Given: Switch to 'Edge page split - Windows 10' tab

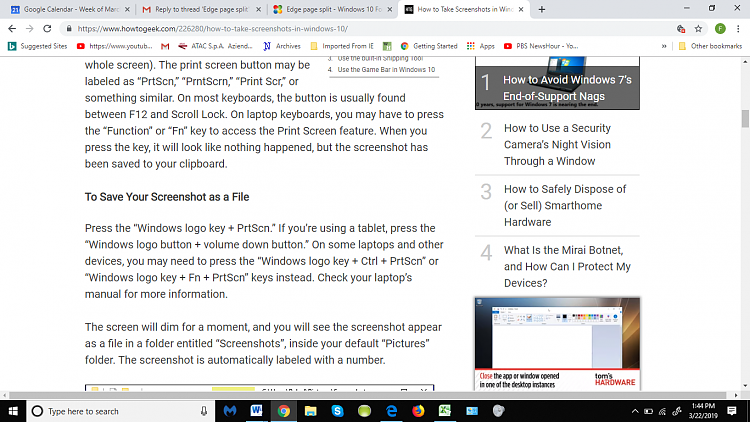Looking at the screenshot, I should click(328, 9).
